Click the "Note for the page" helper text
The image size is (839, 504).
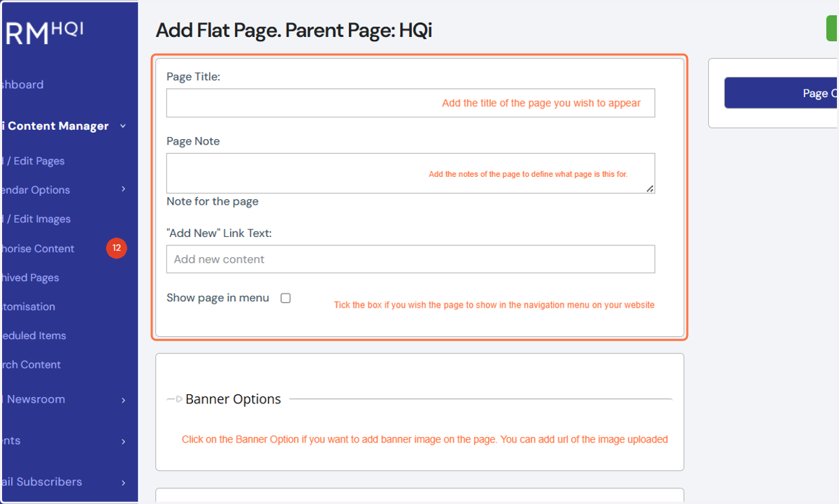point(213,201)
